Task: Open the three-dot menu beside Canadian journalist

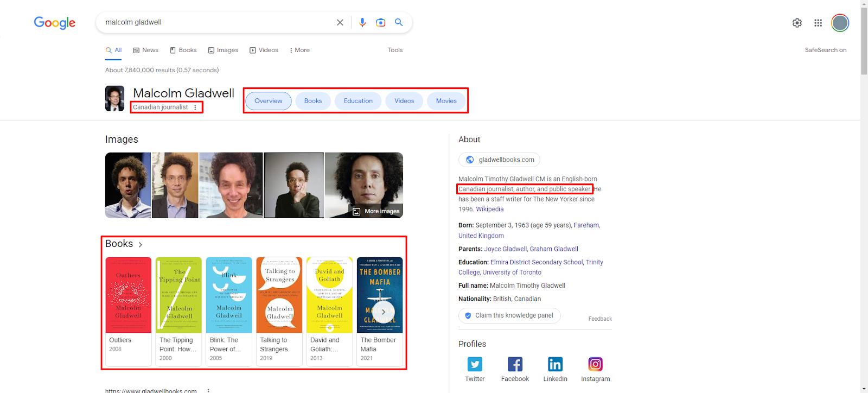Action: click(x=195, y=107)
